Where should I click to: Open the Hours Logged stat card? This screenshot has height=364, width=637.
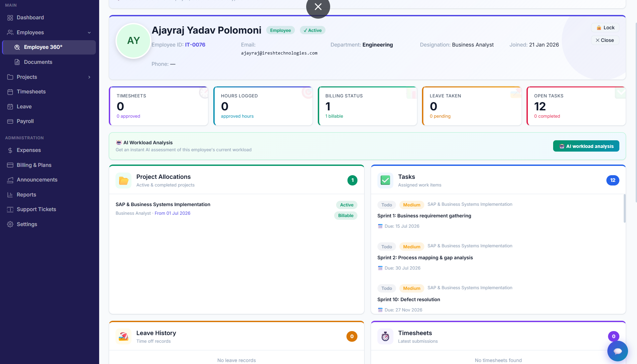click(x=263, y=106)
